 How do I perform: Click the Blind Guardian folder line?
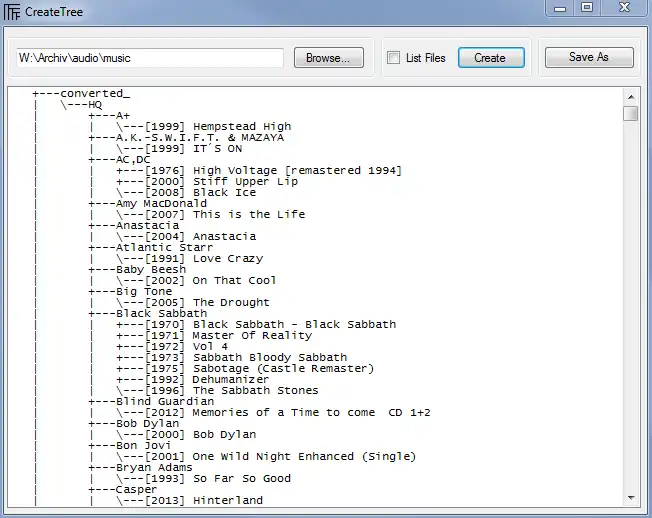click(x=151, y=402)
